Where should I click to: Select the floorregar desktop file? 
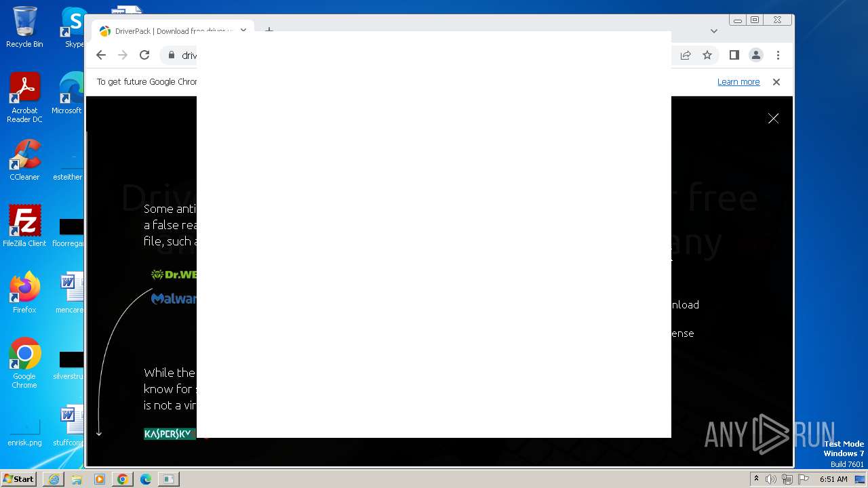pyautogui.click(x=69, y=231)
